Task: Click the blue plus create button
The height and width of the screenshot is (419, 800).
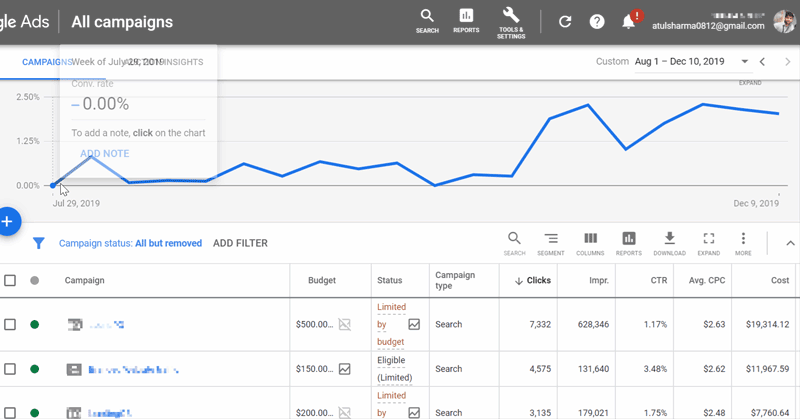Action: (6, 222)
